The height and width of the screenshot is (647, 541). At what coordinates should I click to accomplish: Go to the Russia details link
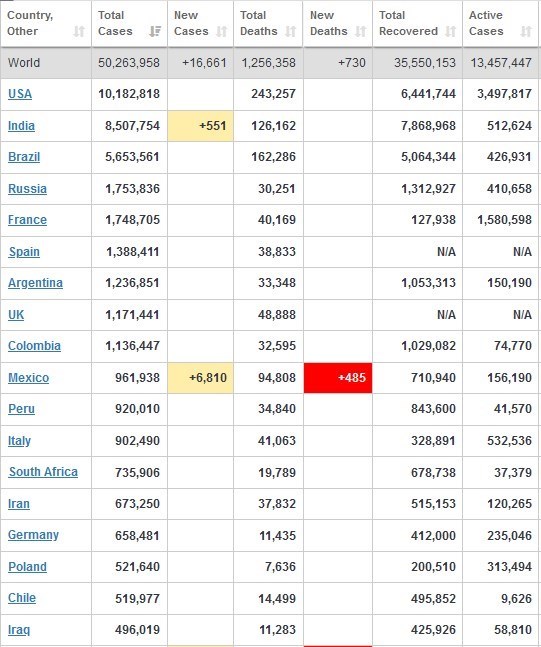coord(27,189)
